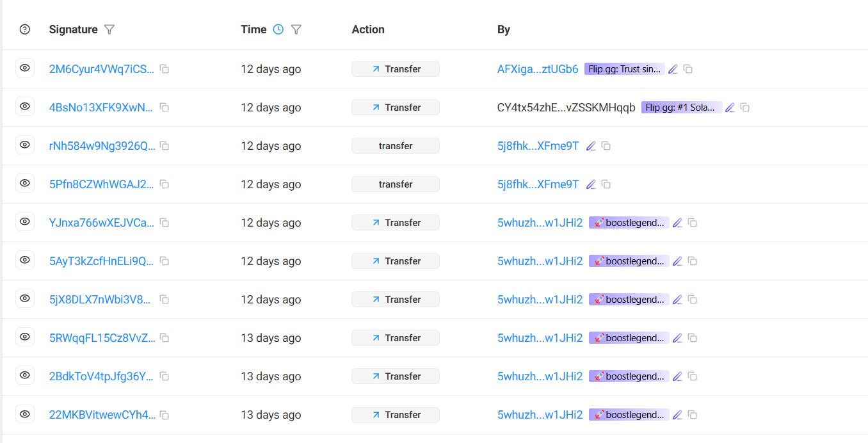Edit label in 2BdkToV4tpJfg36Y row
The height and width of the screenshot is (443, 868).
click(677, 376)
